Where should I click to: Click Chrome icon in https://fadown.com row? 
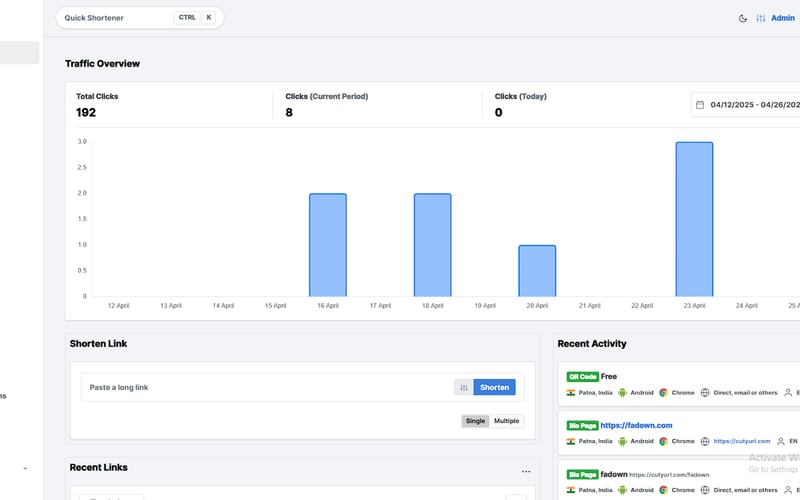coord(663,441)
